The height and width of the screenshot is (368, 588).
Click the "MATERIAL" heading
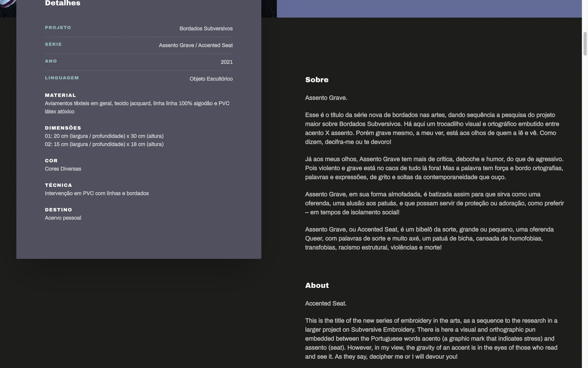click(60, 95)
